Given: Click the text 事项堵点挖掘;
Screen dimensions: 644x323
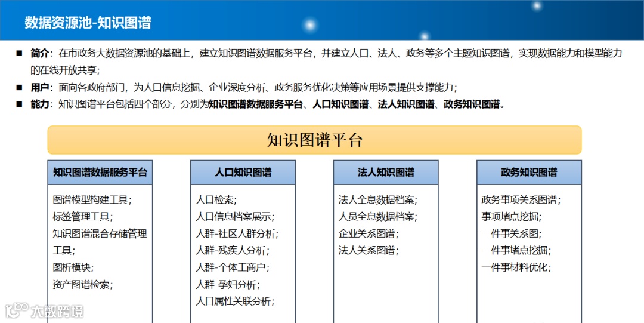Looking at the screenshot, I should pyautogui.click(x=512, y=217).
